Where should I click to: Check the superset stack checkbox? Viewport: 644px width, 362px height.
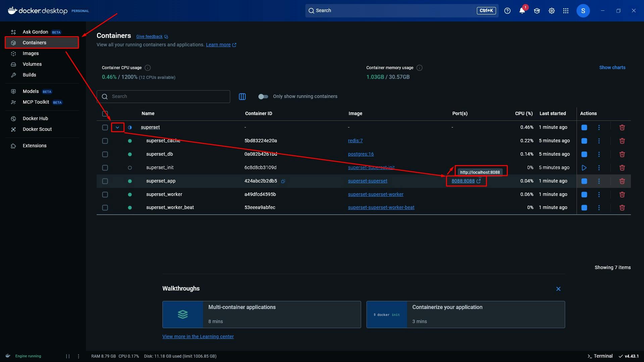pos(105,127)
